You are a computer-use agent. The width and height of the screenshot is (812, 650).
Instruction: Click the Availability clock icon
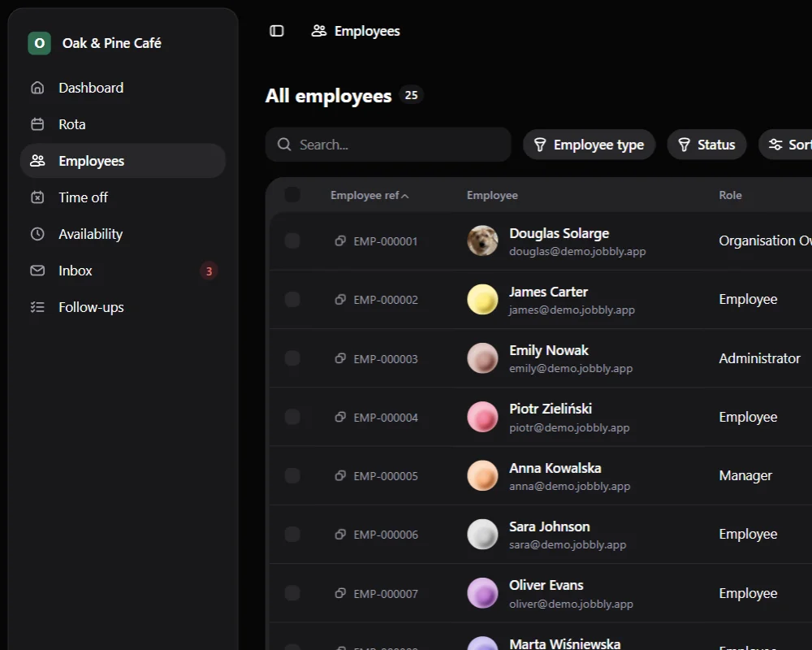[x=37, y=234]
